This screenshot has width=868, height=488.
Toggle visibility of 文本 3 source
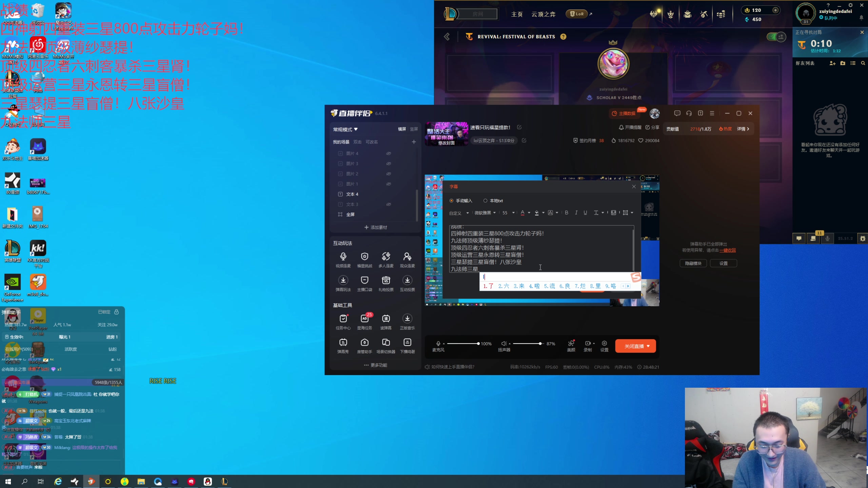pos(389,204)
